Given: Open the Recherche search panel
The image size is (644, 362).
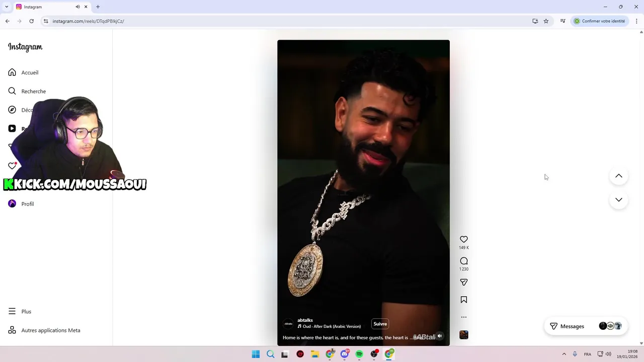Looking at the screenshot, I should pyautogui.click(x=27, y=91).
